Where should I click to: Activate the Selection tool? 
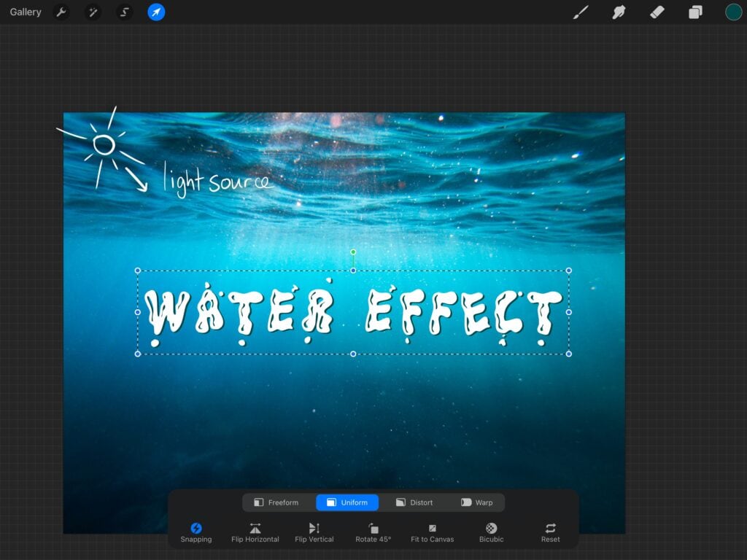tap(125, 12)
